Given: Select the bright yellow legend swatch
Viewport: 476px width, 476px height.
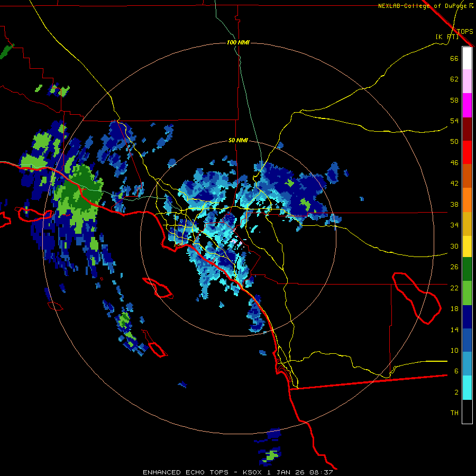Looking at the screenshot, I should (467, 246).
